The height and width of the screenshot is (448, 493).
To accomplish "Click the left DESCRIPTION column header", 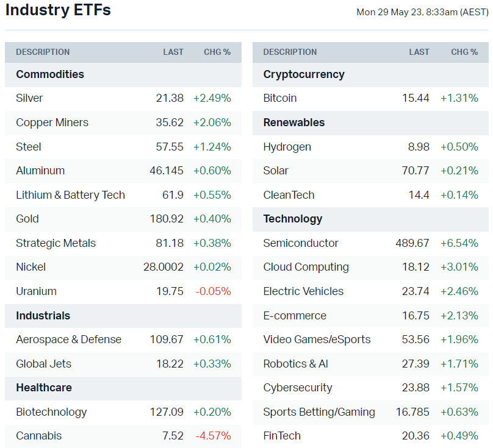I will click(43, 52).
